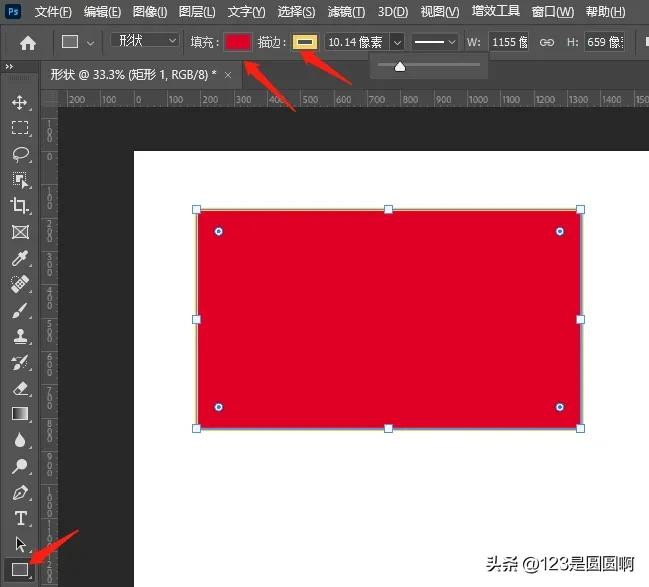Select the History Brush tool

click(20, 362)
